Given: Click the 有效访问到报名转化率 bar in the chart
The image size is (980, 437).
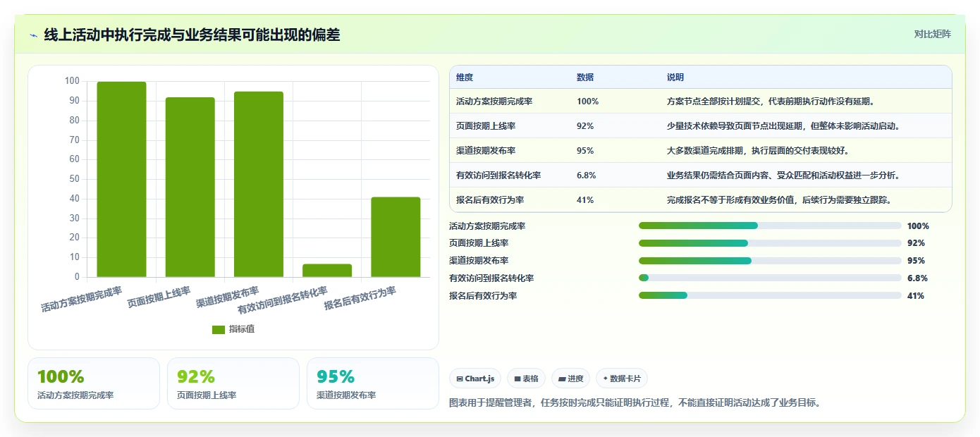Looking at the screenshot, I should tap(327, 271).
